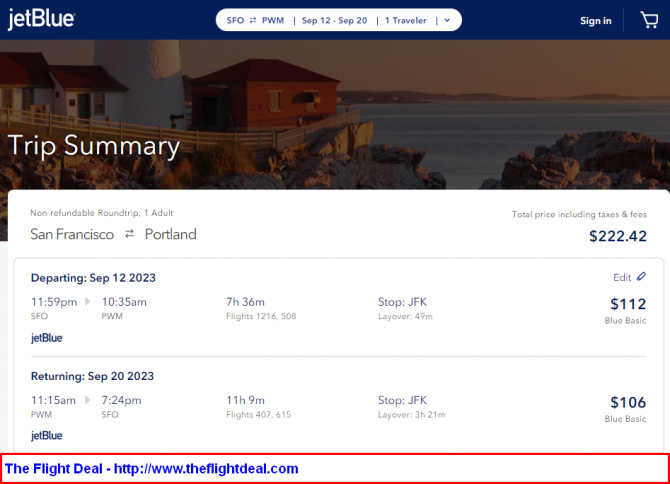Click the round-trip swap arrows in search pill

click(x=253, y=20)
